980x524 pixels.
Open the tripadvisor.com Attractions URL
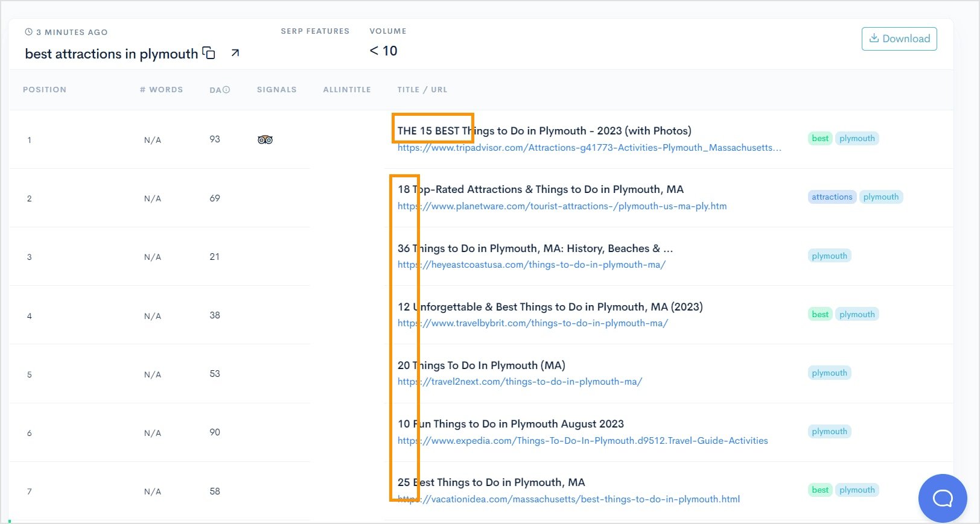[x=589, y=148]
